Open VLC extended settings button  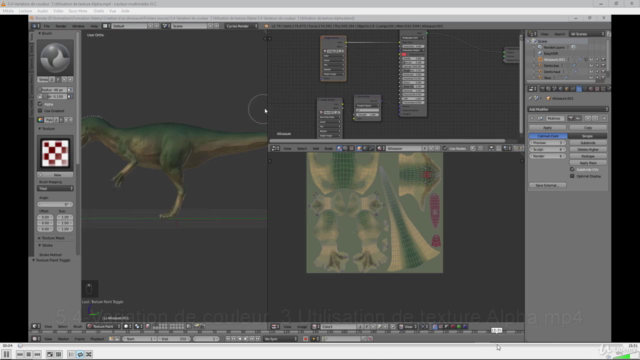[x=58, y=354]
